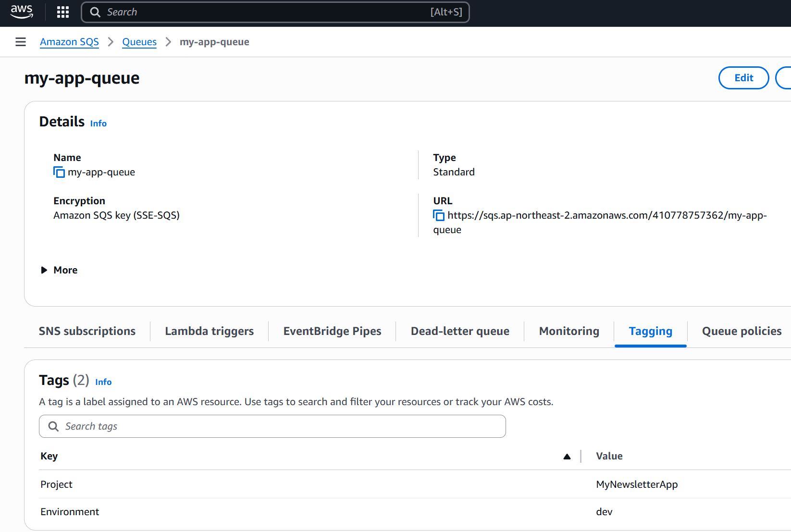This screenshot has height=532, width=791.
Task: Focus the top AWS Search field
Action: pyautogui.click(x=275, y=12)
